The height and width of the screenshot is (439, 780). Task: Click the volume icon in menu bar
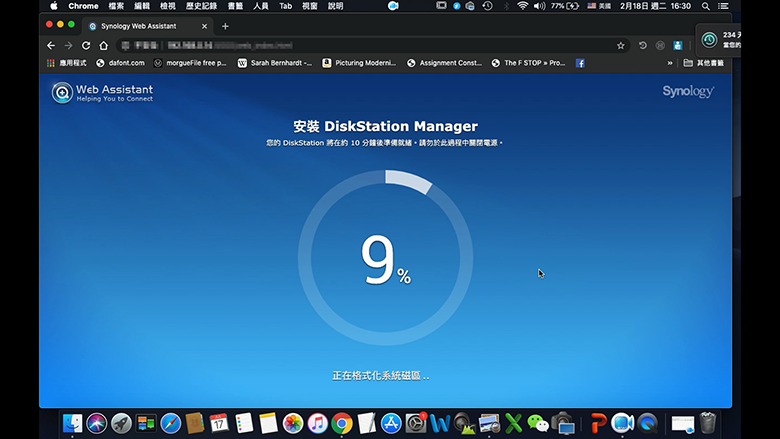(x=539, y=6)
